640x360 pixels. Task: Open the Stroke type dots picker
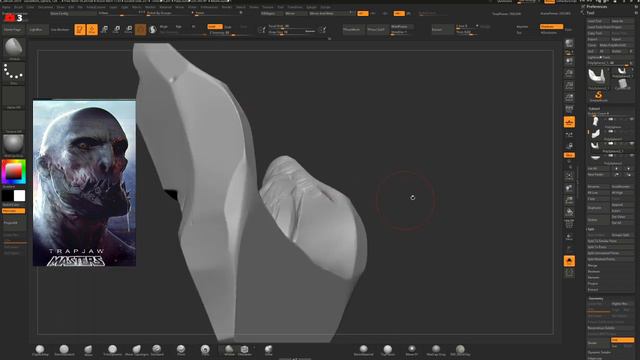click(13, 73)
